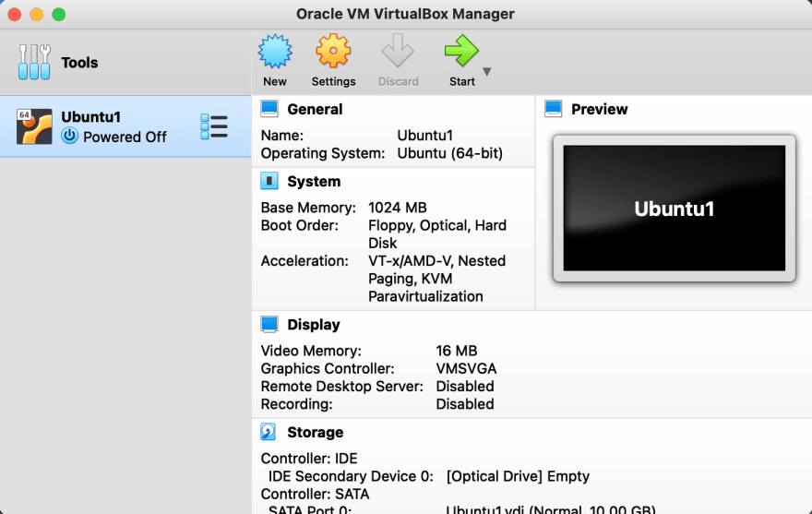The height and width of the screenshot is (514, 812).
Task: Click the VMSVGA graphics controller value
Action: point(466,368)
